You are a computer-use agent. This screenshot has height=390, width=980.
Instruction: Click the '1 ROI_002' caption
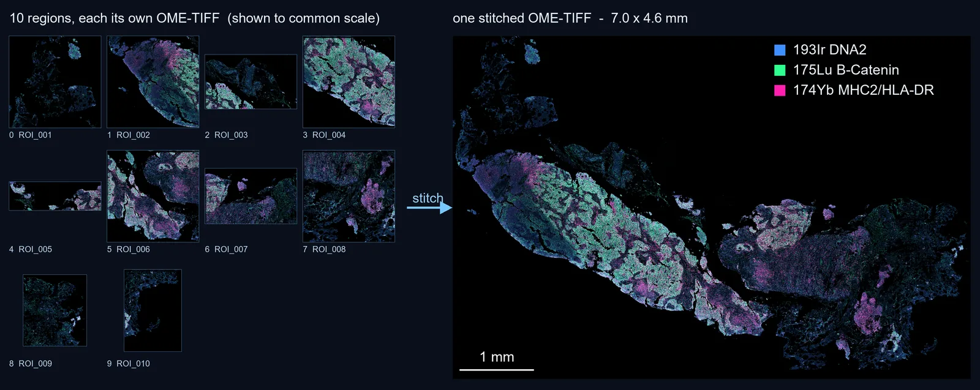coord(129,135)
